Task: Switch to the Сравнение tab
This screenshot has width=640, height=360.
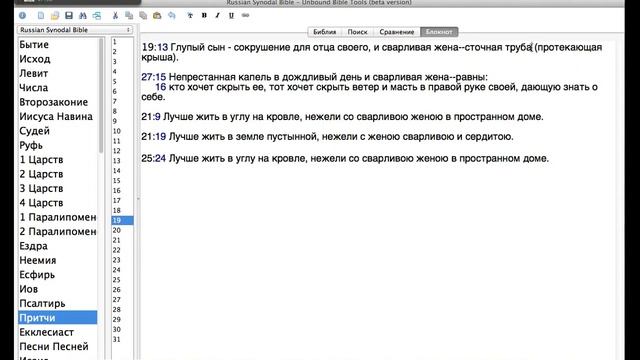Action: click(396, 32)
